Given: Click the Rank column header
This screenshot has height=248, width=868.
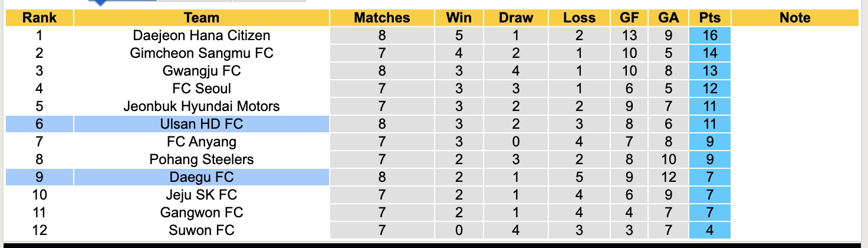Looking at the screenshot, I should [x=39, y=18].
